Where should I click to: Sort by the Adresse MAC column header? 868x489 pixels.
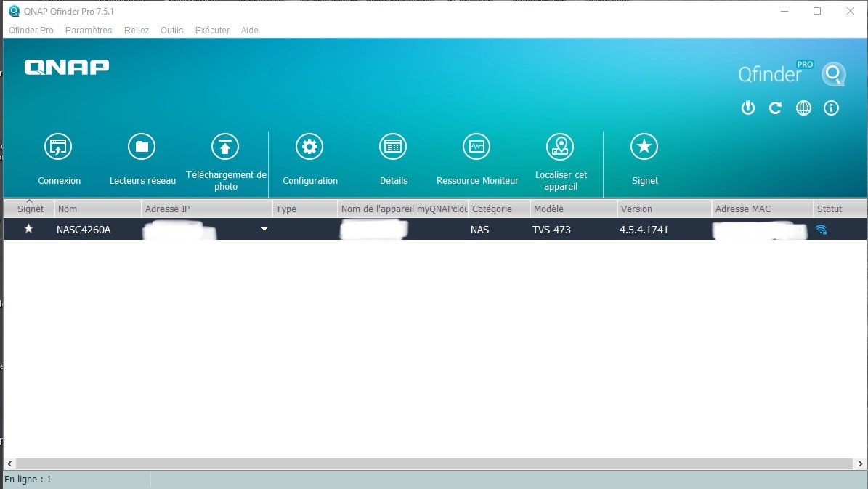(x=762, y=209)
